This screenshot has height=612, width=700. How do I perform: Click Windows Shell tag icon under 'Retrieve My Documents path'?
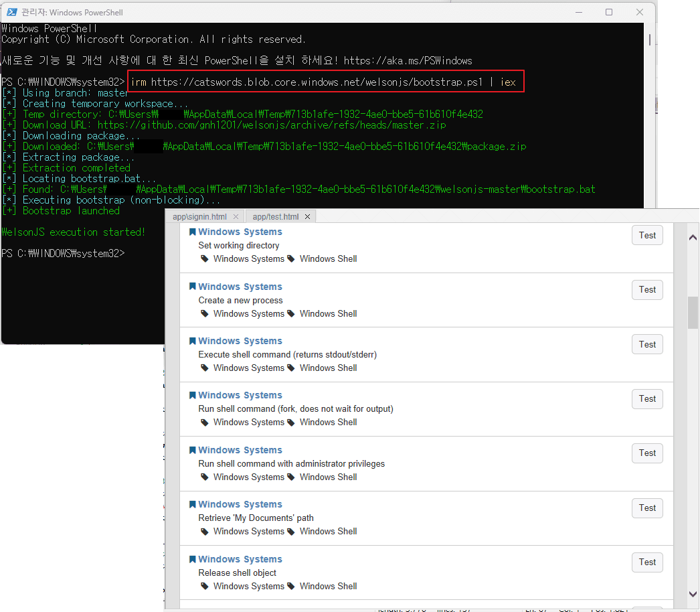pyautogui.click(x=291, y=532)
